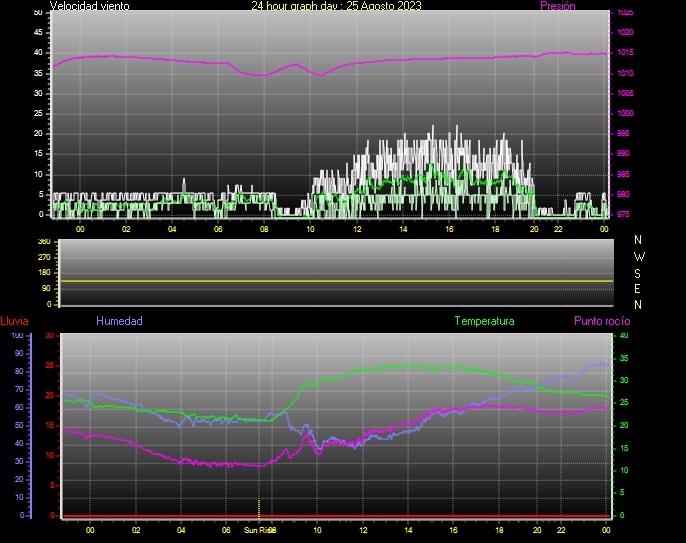The width and height of the screenshot is (686, 543).
Task: Click the red rain line along the lower graph's baseline
Action: pos(336,516)
